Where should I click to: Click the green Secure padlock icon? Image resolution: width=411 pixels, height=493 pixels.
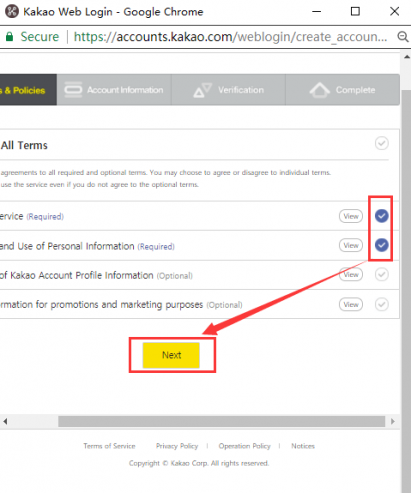pos(10,36)
